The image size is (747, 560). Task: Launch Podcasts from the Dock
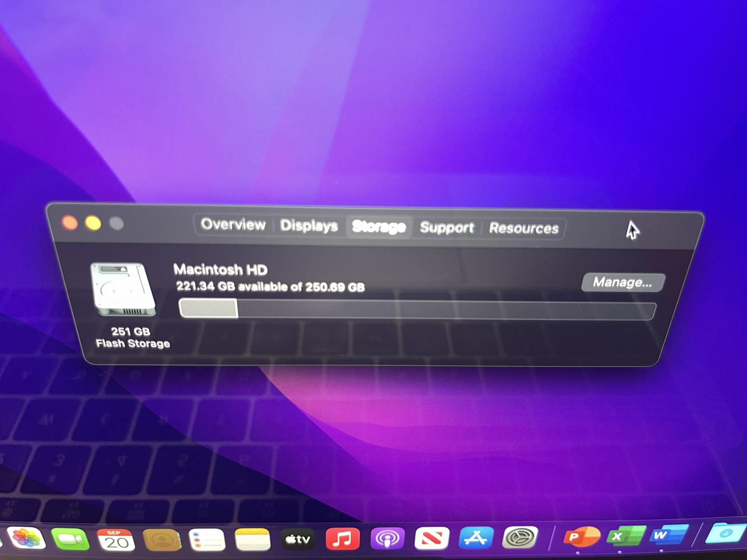click(388, 539)
